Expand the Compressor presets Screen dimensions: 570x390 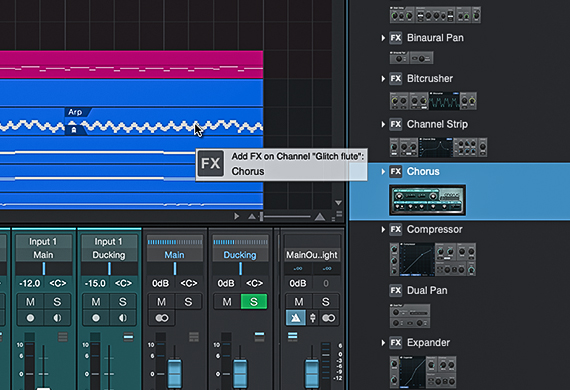click(x=383, y=229)
